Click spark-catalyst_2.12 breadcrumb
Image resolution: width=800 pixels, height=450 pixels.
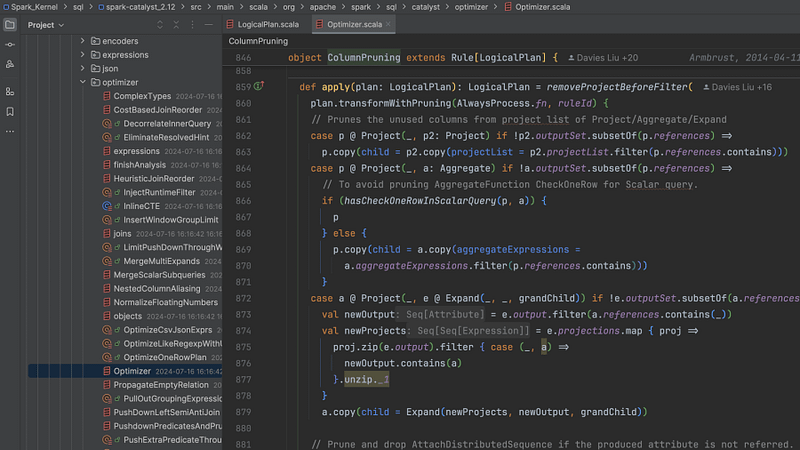(x=137, y=7)
